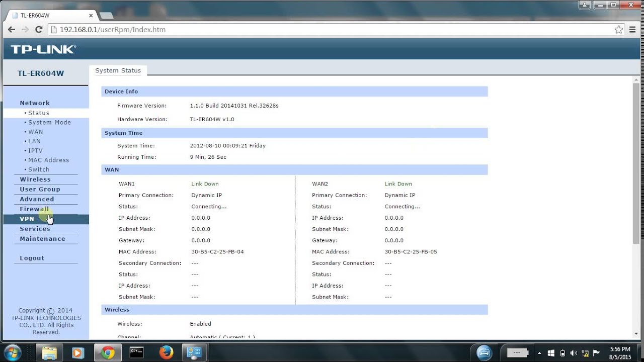Click WAN2 Link Down status
Image resolution: width=644 pixels, height=362 pixels.
click(x=398, y=184)
